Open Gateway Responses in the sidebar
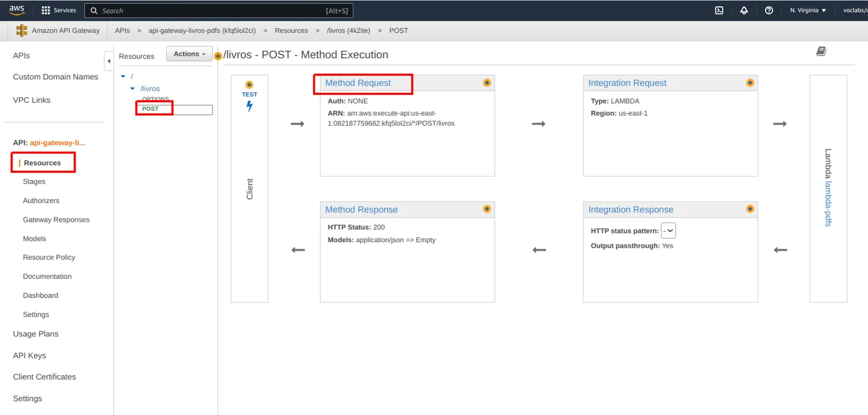Screen dimensions: 868x415 (x=56, y=220)
